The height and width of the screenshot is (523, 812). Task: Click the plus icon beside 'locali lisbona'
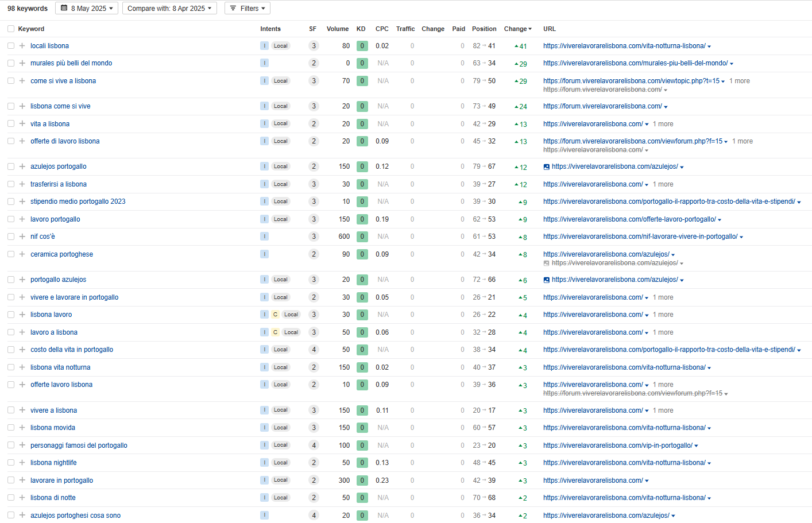pyautogui.click(x=22, y=46)
